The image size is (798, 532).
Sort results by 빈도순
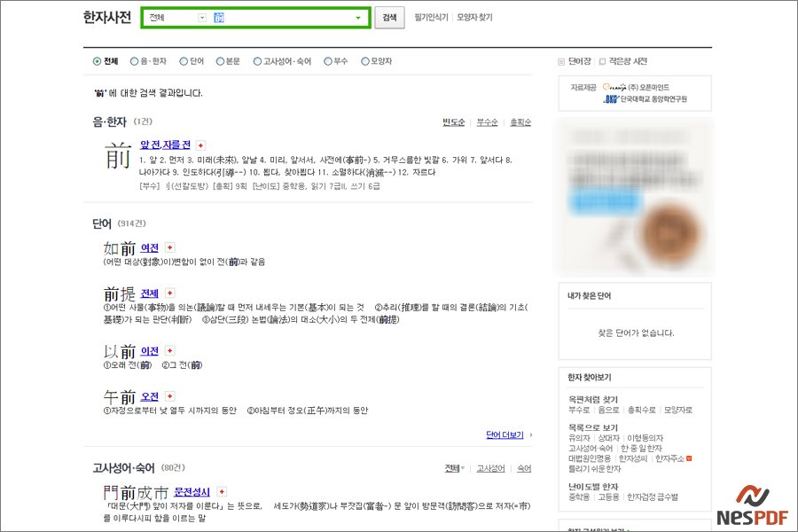pyautogui.click(x=453, y=122)
